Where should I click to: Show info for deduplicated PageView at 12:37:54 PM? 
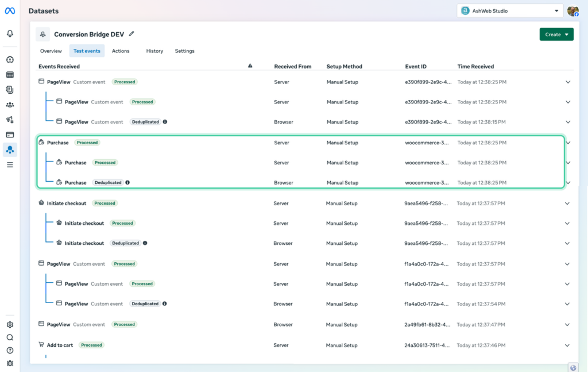165,304
